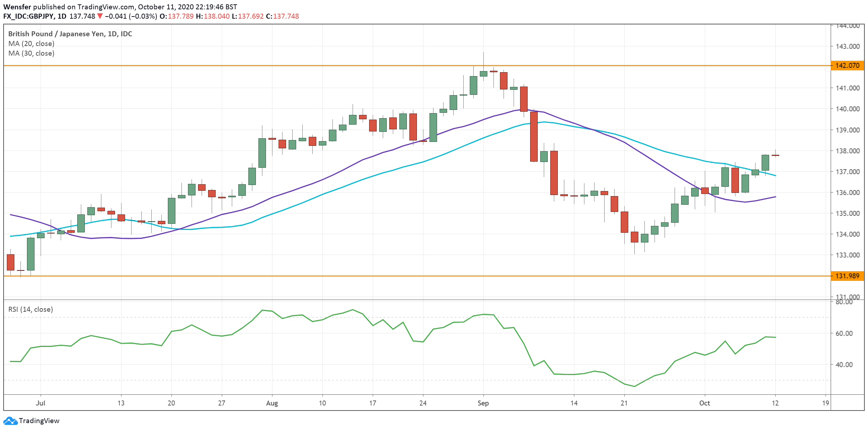Click the Sep date on time axis
The width and height of the screenshot is (868, 431).
tap(483, 403)
